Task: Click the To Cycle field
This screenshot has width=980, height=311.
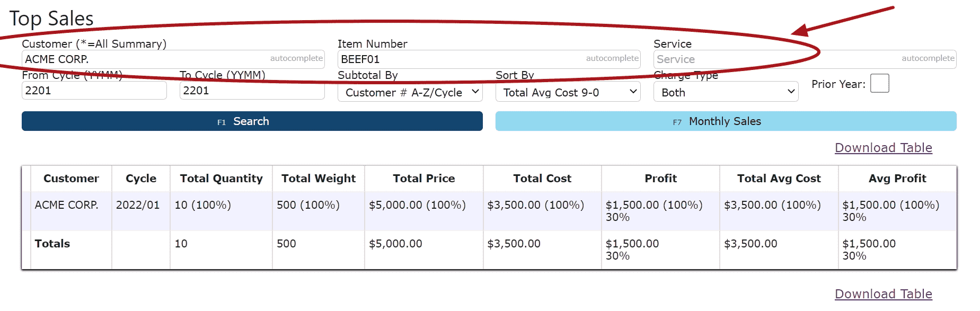Action: click(x=252, y=91)
